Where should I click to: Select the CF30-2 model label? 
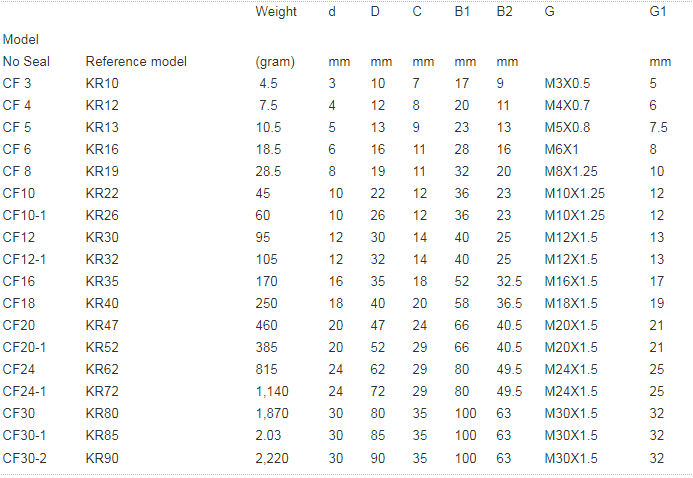[x=24, y=457]
